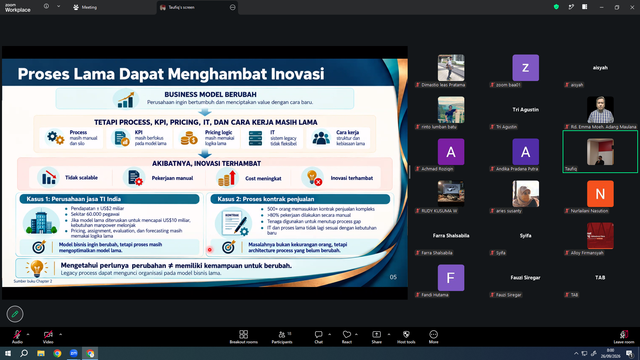Select Fandi Hutama's purple F avatar

(x=451, y=278)
